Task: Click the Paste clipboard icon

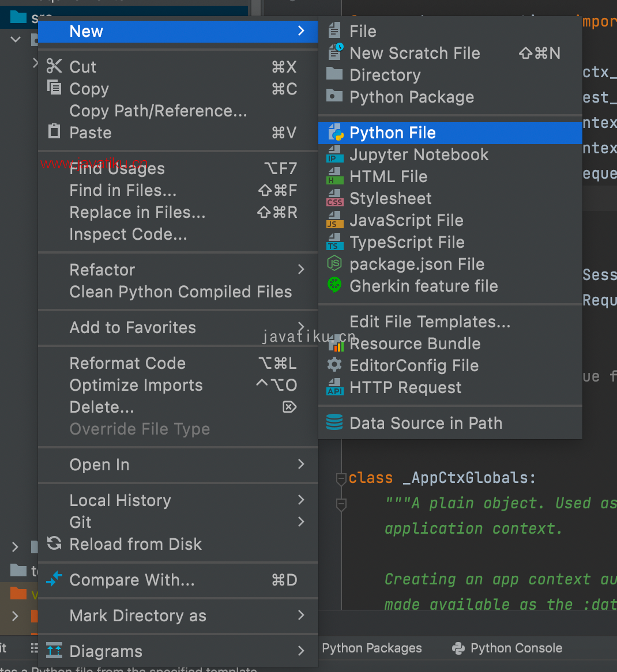Action: 54,131
